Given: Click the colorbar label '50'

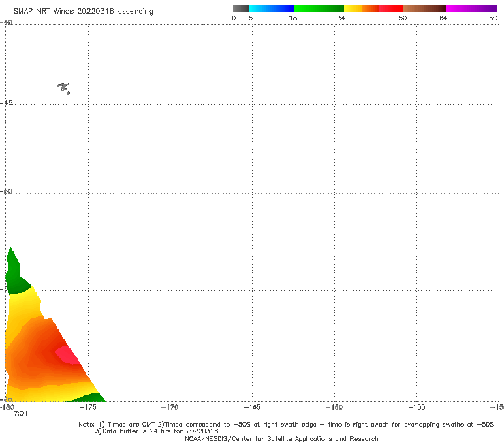Looking at the screenshot, I should coord(403,18).
